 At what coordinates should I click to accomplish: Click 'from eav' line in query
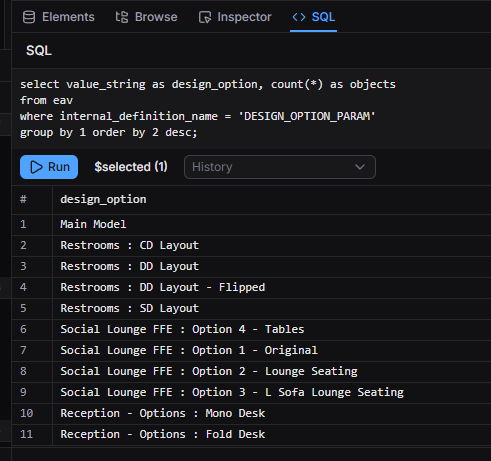[46, 100]
